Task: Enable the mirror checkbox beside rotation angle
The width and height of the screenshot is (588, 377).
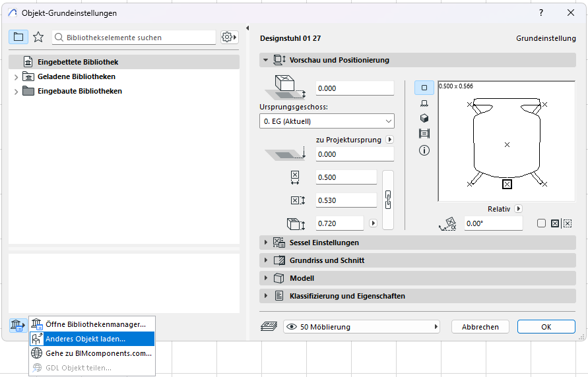Action: click(x=541, y=223)
